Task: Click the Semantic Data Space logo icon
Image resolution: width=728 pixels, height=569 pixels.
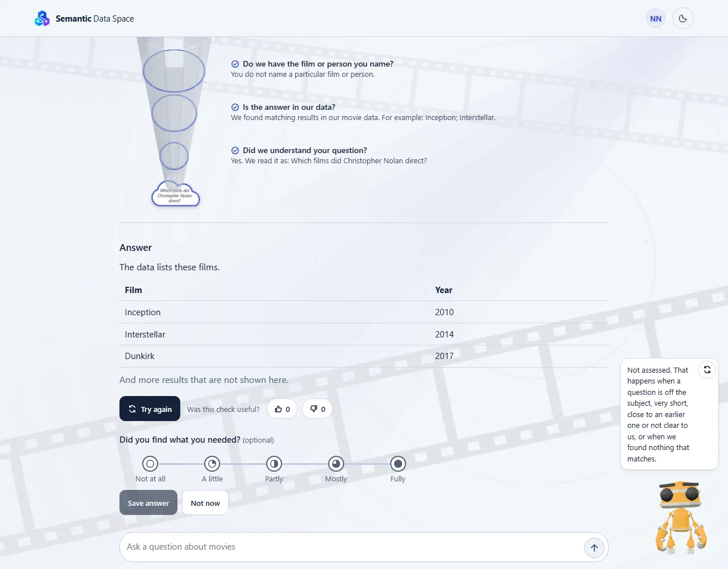Action: tap(42, 19)
